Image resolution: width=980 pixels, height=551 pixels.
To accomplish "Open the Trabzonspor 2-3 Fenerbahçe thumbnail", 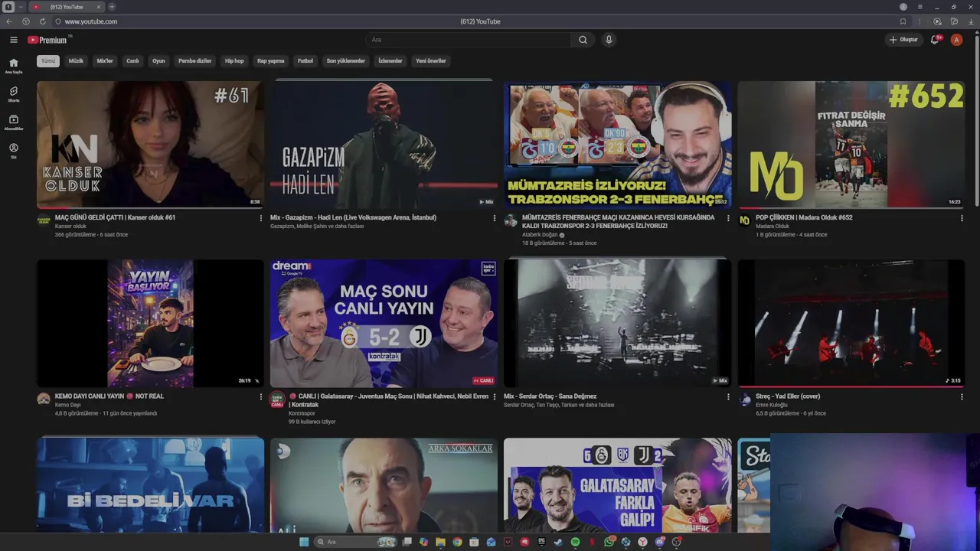I will [618, 145].
